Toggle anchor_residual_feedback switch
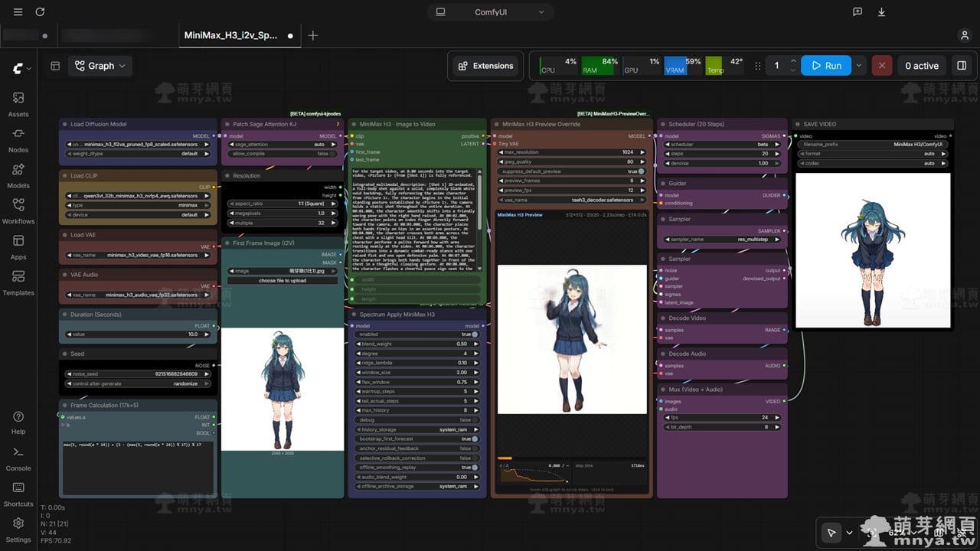 pos(475,448)
